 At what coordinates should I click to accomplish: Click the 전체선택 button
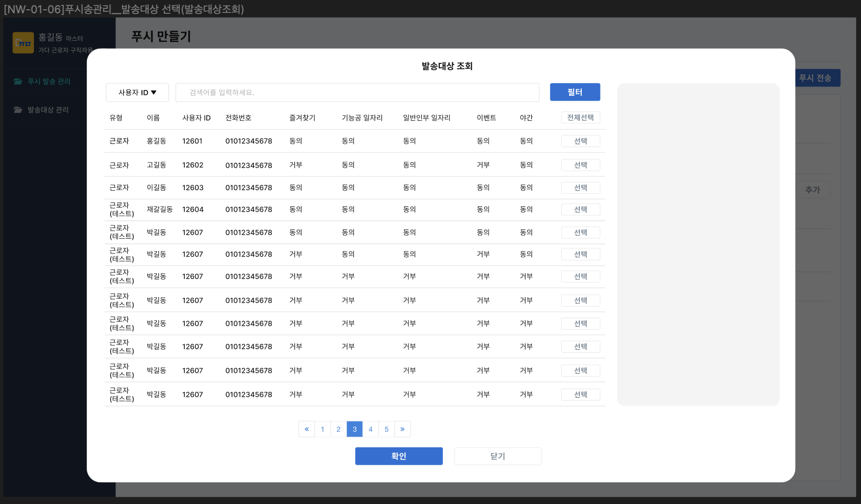[x=580, y=118]
